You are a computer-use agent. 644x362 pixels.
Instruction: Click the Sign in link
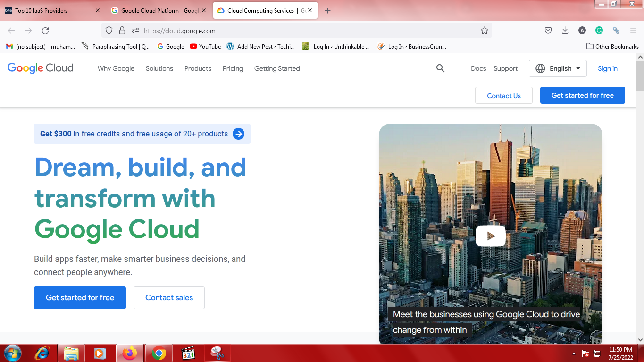[x=608, y=68]
